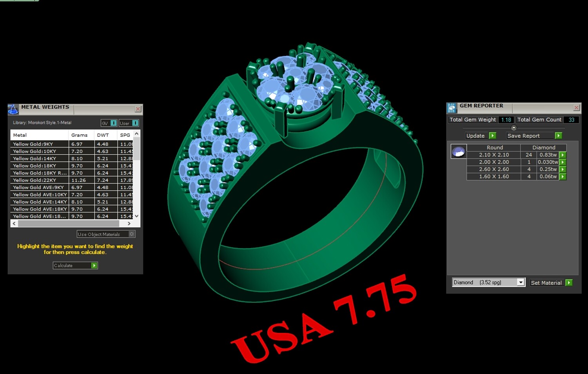
Task: Click green arrow for 1.60 X 1.60 row
Action: coord(563,177)
